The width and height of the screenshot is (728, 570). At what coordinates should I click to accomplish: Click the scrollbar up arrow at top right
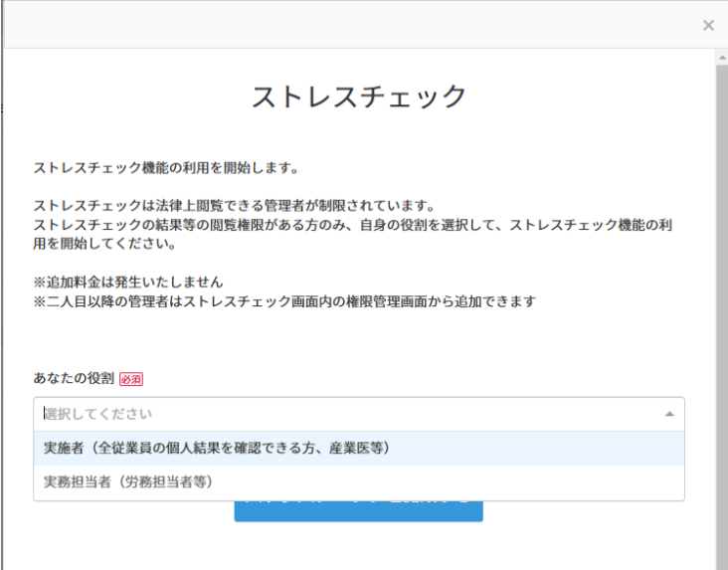click(x=722, y=57)
